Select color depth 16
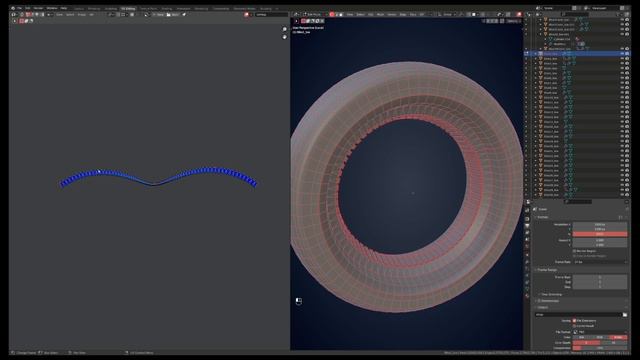Image resolution: width=640 pixels, height=360 pixels. [613, 342]
